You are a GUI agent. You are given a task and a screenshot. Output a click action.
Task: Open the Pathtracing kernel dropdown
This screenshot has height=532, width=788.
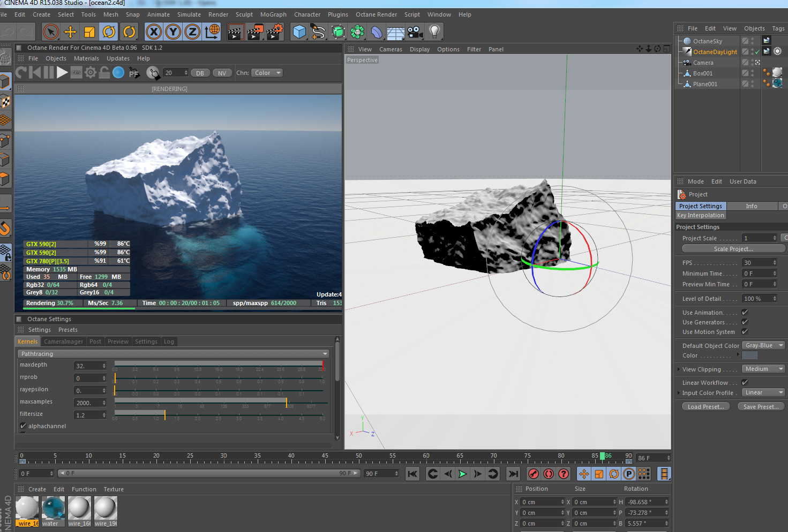pyautogui.click(x=174, y=354)
